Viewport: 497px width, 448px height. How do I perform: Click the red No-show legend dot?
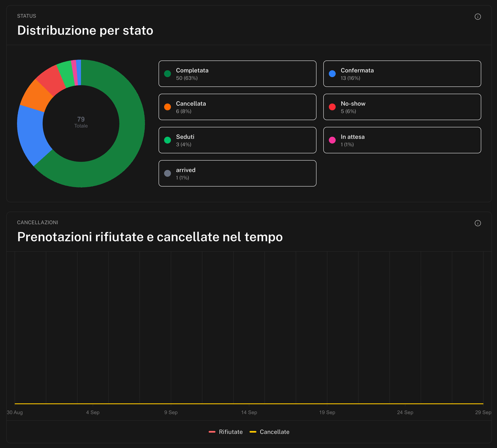point(332,107)
